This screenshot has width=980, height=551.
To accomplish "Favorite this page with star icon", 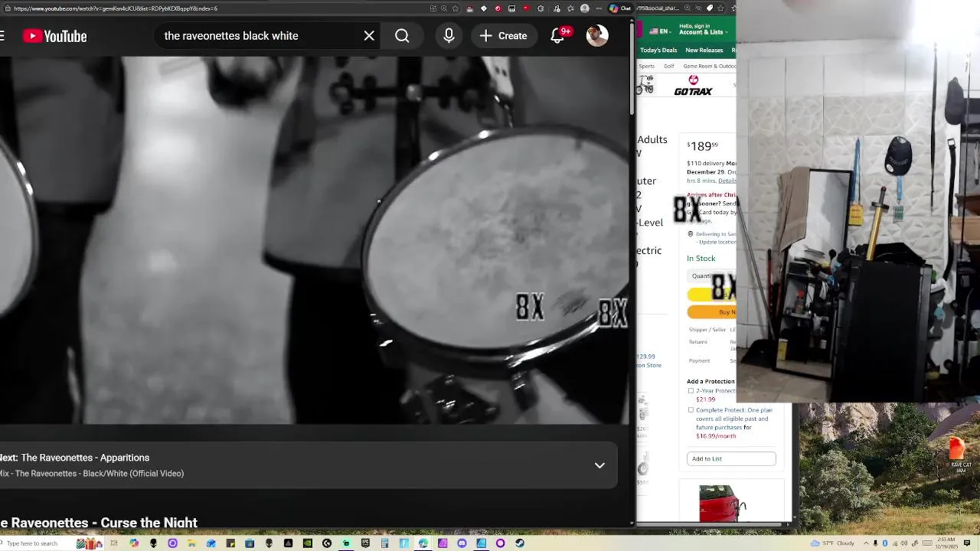I will pyautogui.click(x=455, y=8).
